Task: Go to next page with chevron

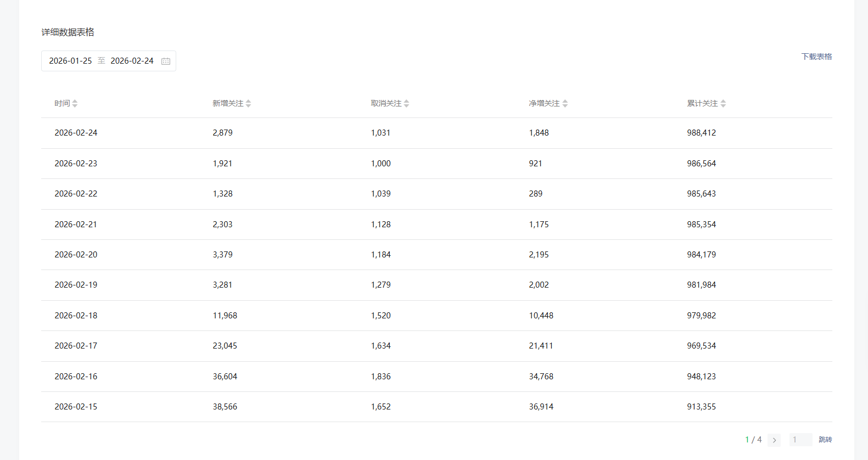Action: pyautogui.click(x=774, y=440)
